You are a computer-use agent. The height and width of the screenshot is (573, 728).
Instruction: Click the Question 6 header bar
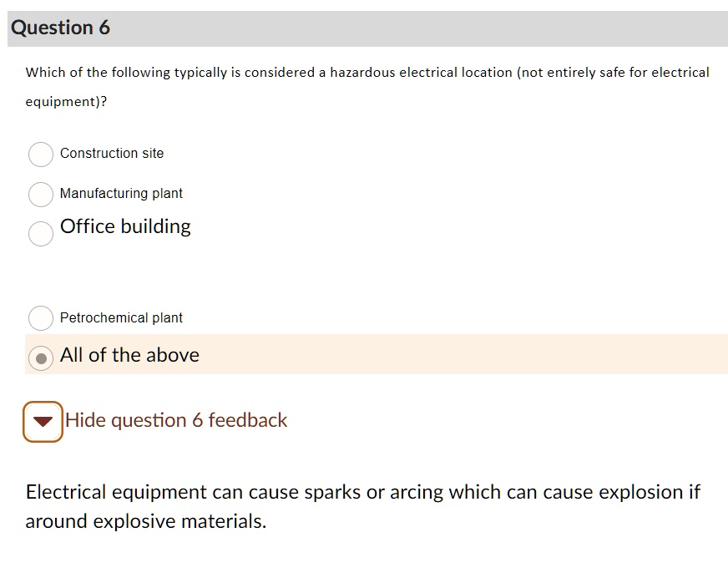(364, 28)
